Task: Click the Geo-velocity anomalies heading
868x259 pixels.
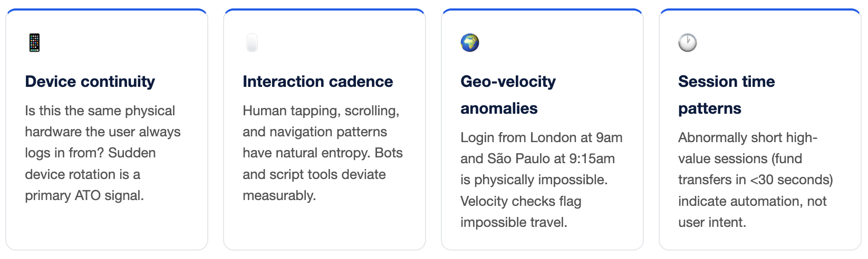Action: (508, 95)
